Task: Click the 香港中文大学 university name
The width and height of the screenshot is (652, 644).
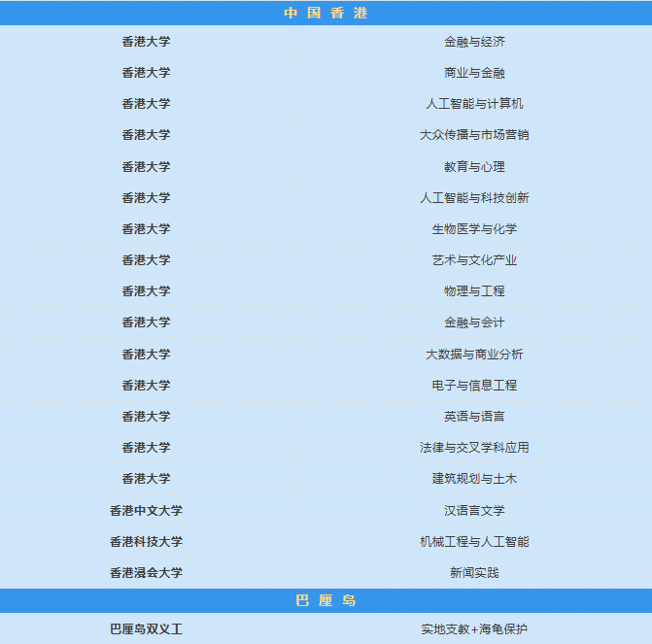Action: tap(146, 510)
